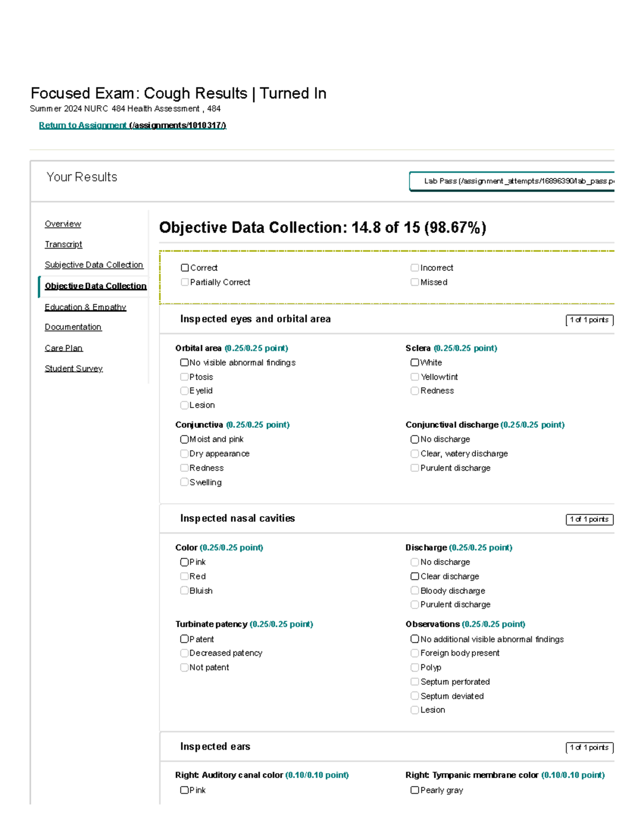Click the Your Results heading
Viewport: 644px width, 834px height.
click(82, 177)
